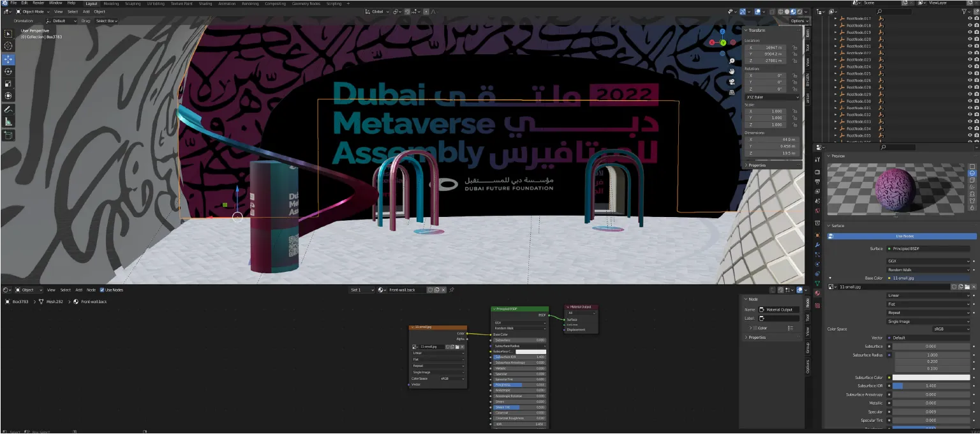Open the Material properties tab icon
Screen dimensions: 980x434
click(817, 293)
